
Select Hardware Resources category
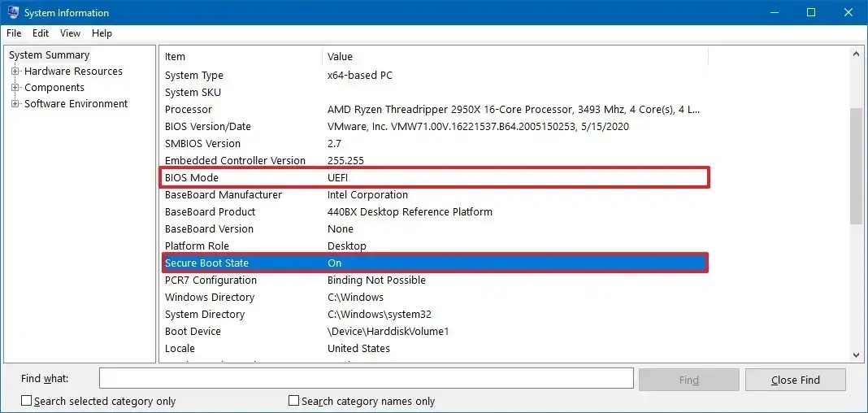tap(74, 72)
